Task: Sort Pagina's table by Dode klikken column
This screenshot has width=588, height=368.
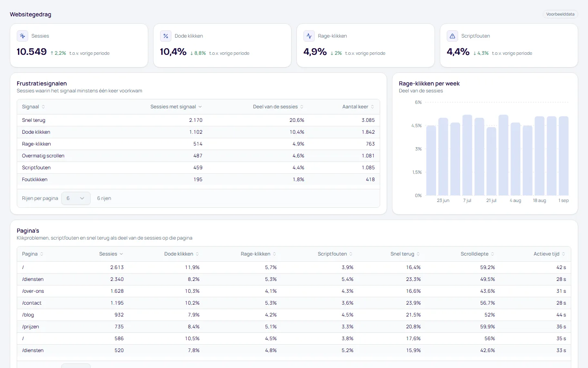Action: (x=182, y=254)
